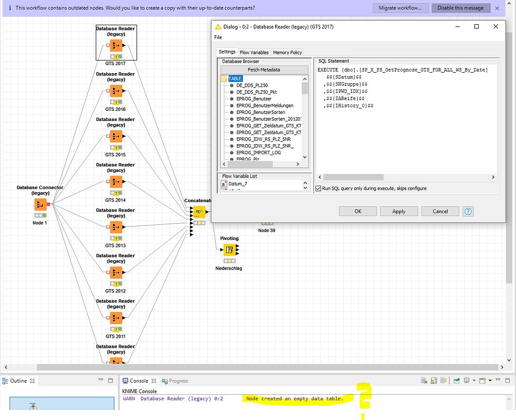Image resolution: width=516 pixels, height=420 pixels.
Task: Switch to the Flow Variables tab
Action: 254,51
